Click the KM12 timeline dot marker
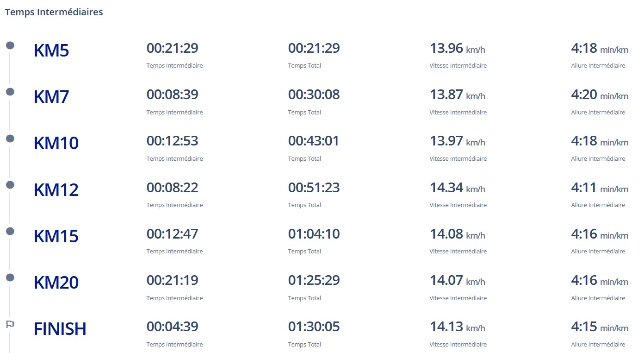 click(x=10, y=185)
